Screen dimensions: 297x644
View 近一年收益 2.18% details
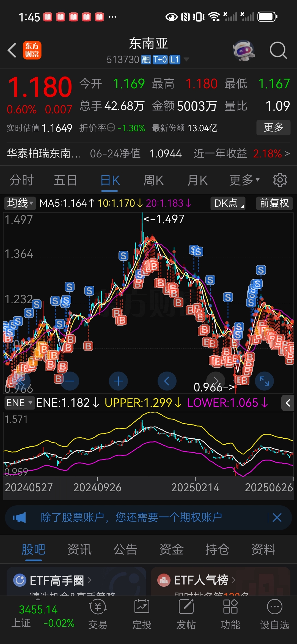pyautogui.click(x=242, y=154)
